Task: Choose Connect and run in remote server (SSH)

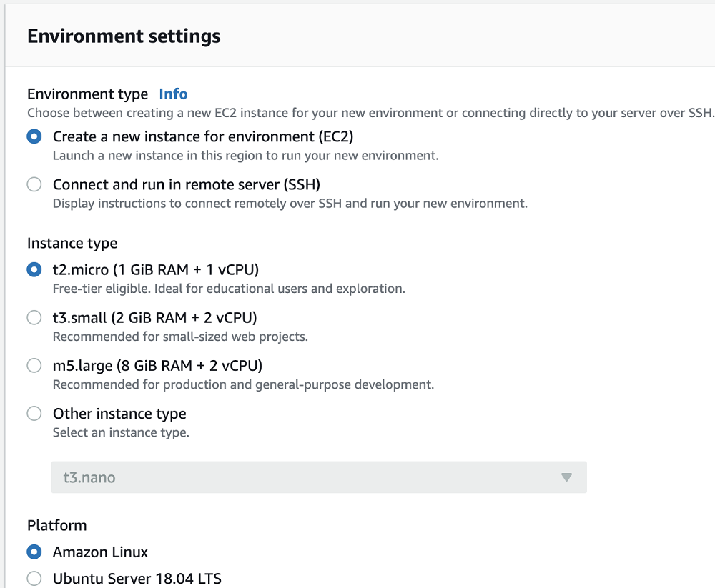Action: click(x=34, y=185)
